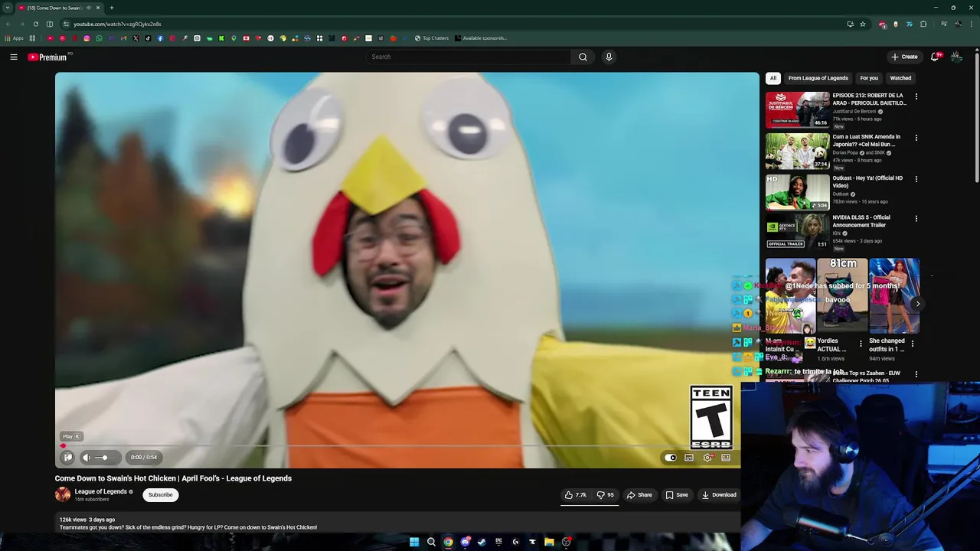
Task: Open the YouTube hamburger guide menu
Action: 14,57
